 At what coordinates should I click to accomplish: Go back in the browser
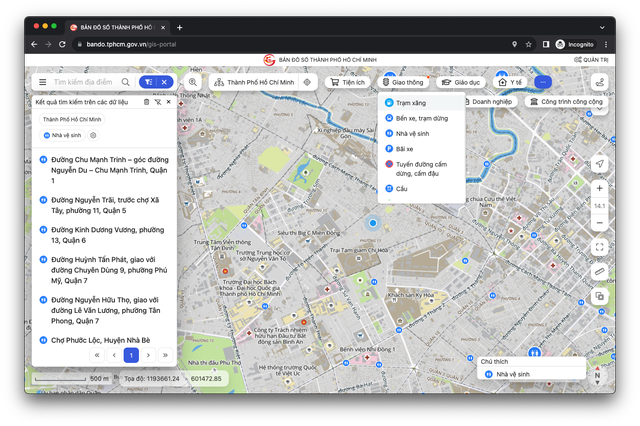(34, 44)
